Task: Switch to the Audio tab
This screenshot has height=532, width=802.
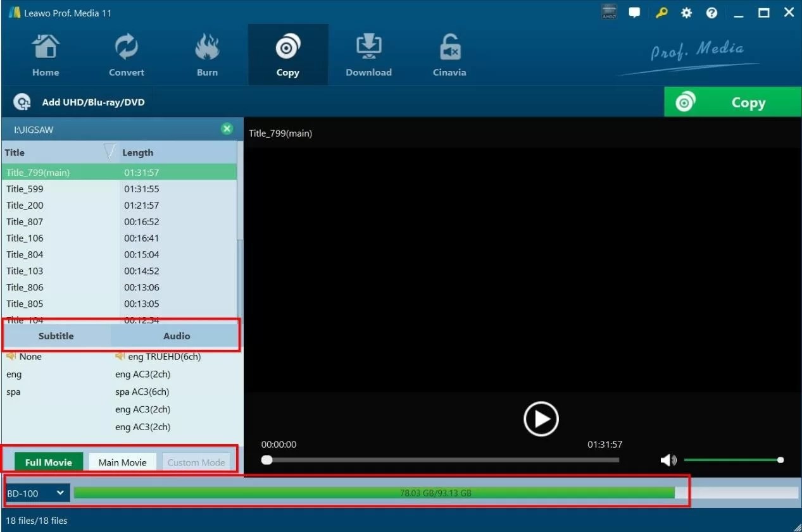Action: (177, 336)
